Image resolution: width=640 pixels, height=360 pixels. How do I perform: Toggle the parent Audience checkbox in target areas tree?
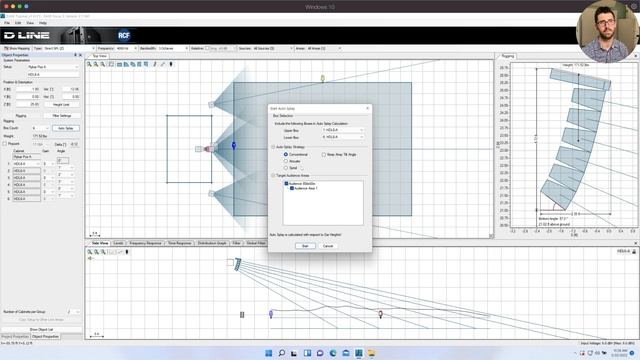point(287,184)
